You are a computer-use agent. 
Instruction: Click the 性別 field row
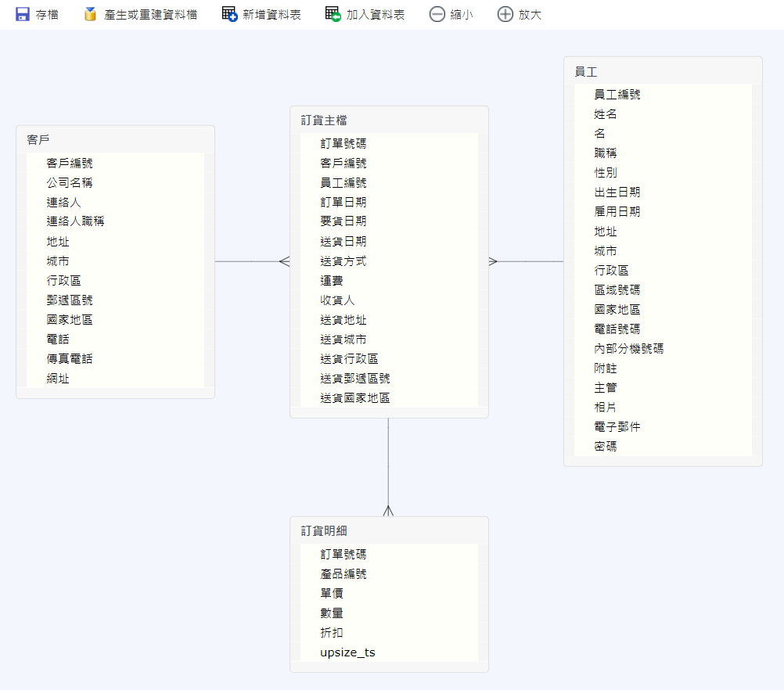tap(663, 172)
